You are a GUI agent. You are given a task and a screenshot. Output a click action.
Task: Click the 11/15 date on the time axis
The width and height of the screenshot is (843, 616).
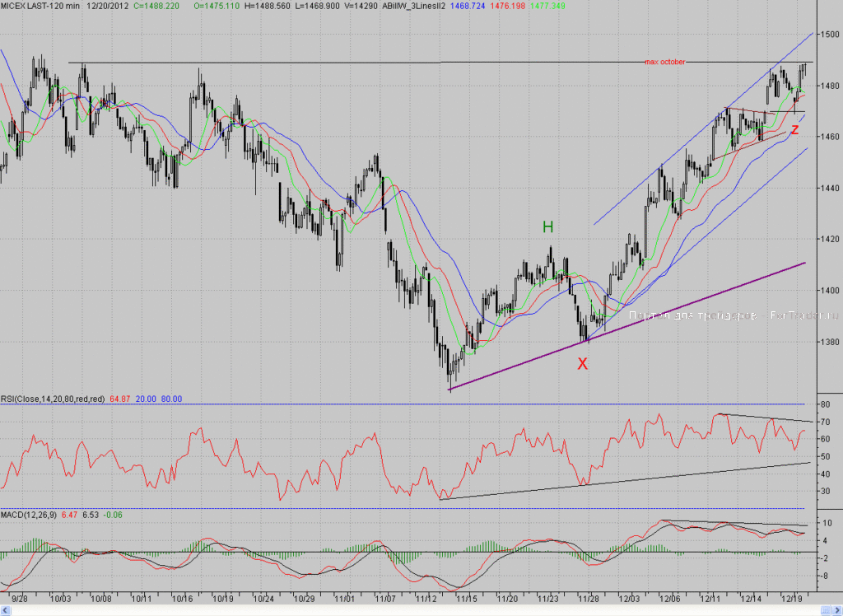(x=466, y=598)
